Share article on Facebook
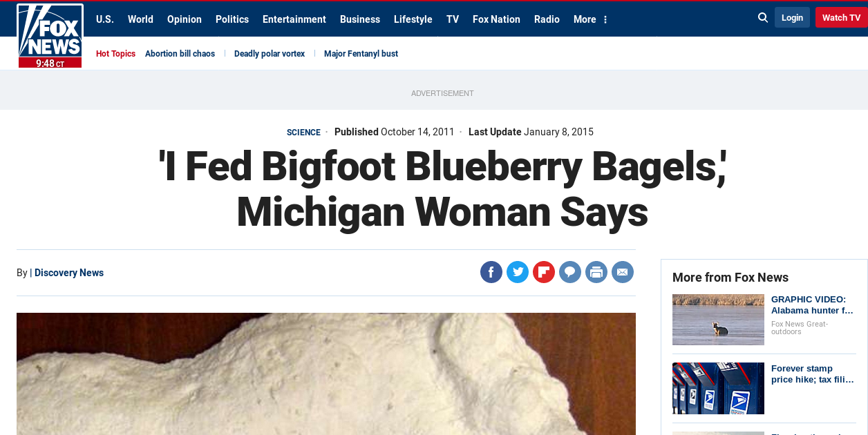The width and height of the screenshot is (868, 435). (x=491, y=272)
